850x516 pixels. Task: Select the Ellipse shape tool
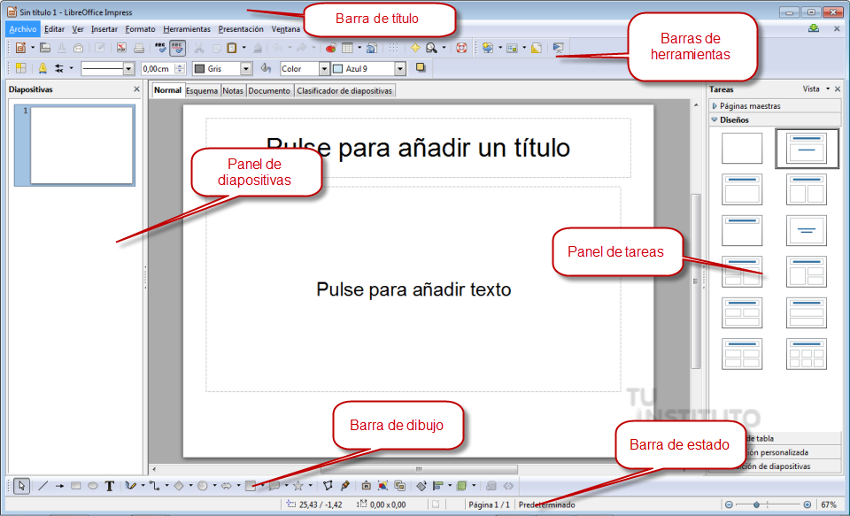pyautogui.click(x=92, y=486)
